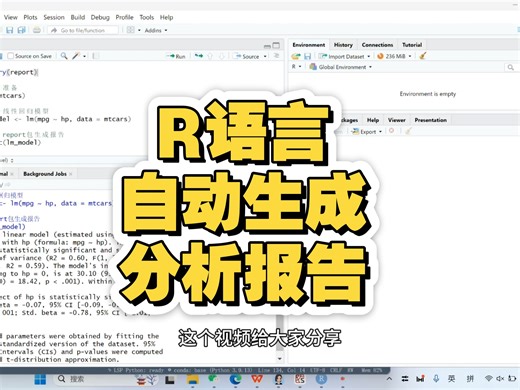
Task: Open the Export plots dropdown
Action: [x=367, y=132]
